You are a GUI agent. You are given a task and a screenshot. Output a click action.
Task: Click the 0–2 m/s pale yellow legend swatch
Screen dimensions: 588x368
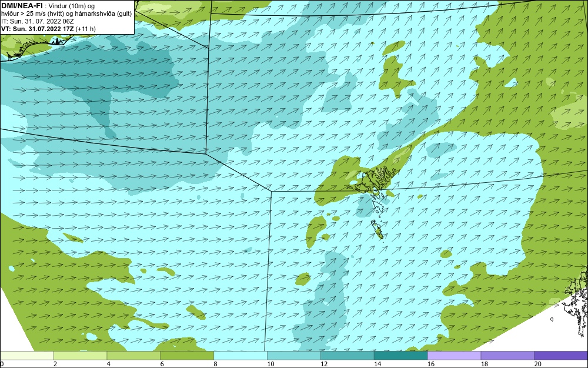click(27, 355)
